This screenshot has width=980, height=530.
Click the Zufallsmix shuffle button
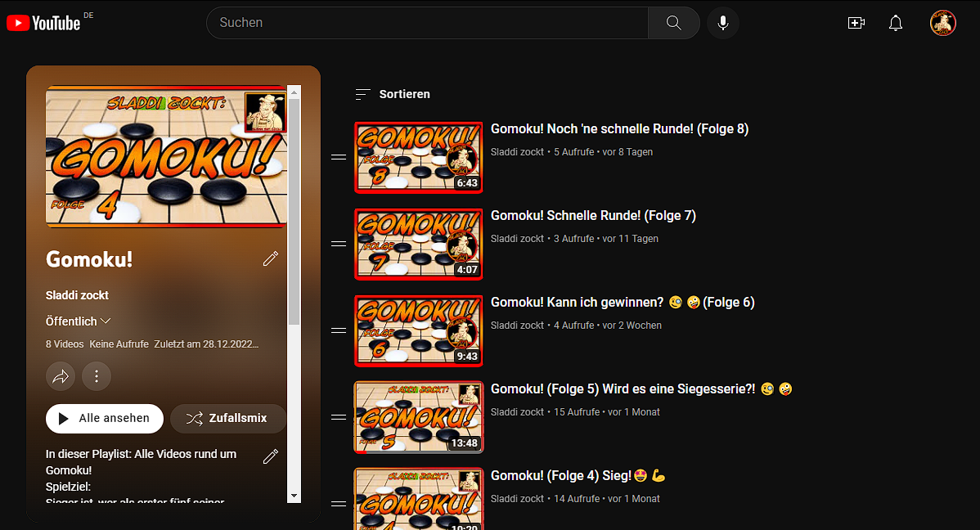228,418
